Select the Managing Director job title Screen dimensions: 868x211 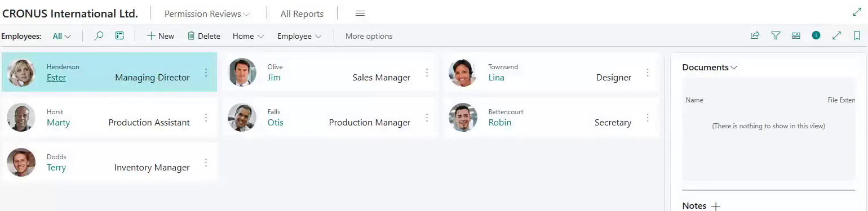152,78
